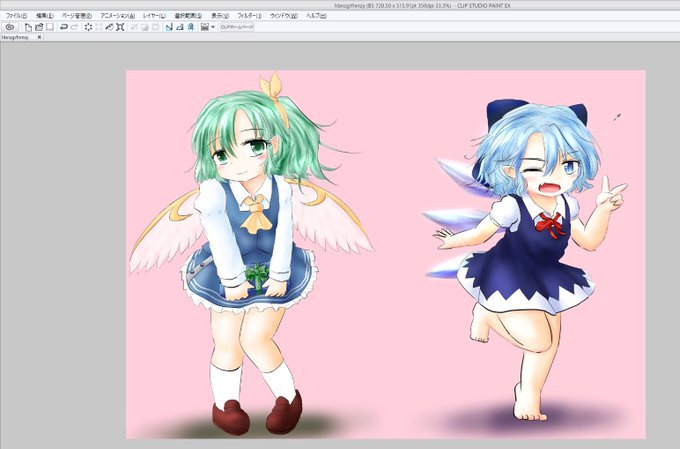
Task: Open the 選択範囲 (Selection) menu
Action: 188,16
